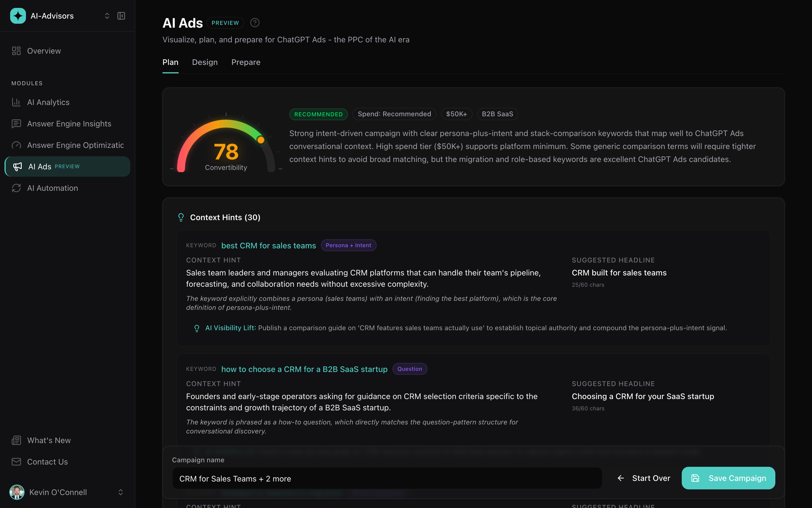
Task: Focus the Campaign name input field
Action: click(x=387, y=478)
